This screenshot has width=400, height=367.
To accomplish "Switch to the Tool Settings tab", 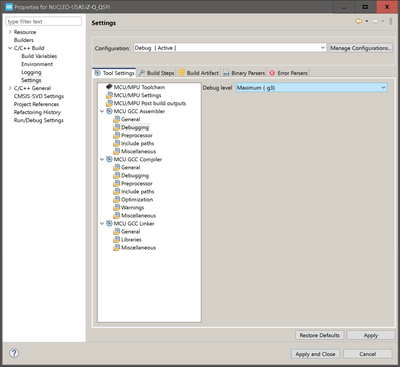I will point(114,73).
